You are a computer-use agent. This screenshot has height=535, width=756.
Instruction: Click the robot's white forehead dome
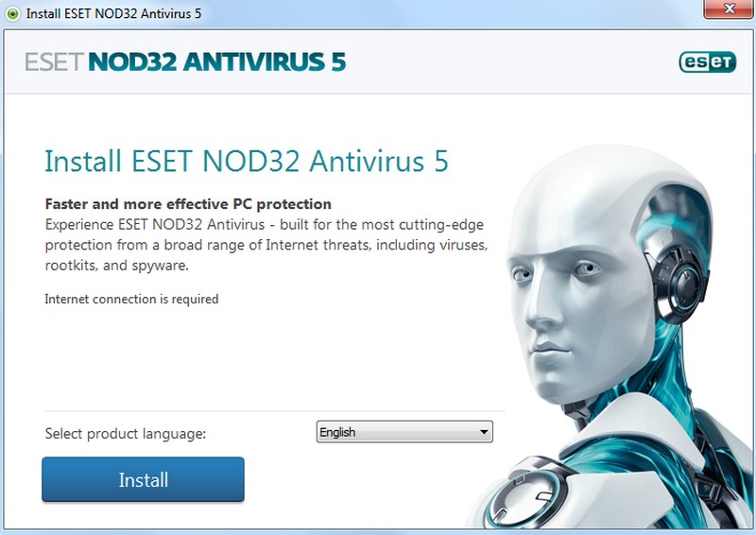pyautogui.click(x=593, y=193)
